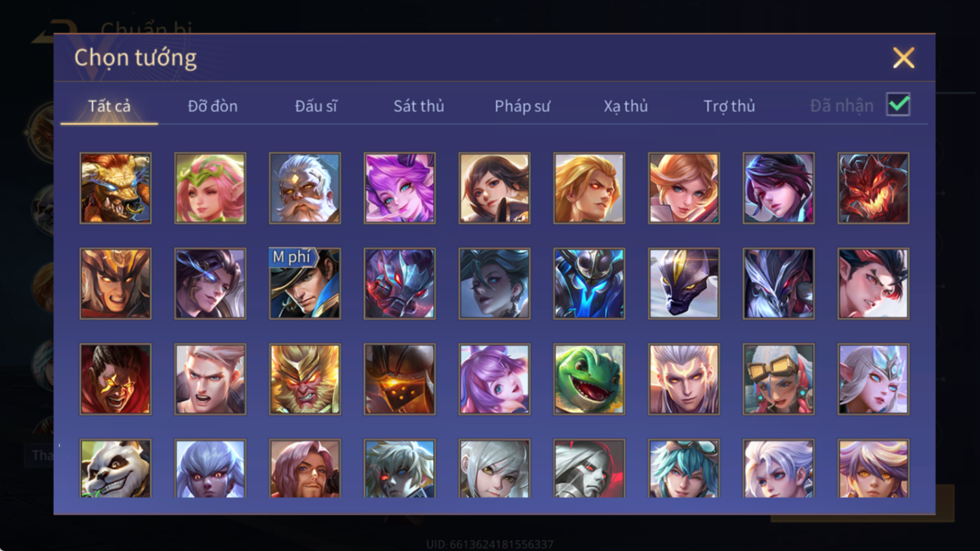Close the Chọn tướng dialog
Viewport: 980px width, 551px height.
pyautogui.click(x=904, y=58)
